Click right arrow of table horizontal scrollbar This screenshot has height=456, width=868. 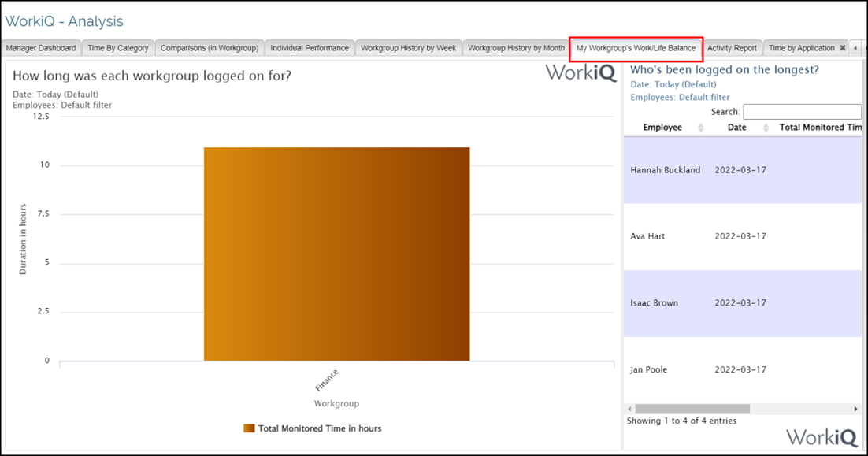pos(856,409)
